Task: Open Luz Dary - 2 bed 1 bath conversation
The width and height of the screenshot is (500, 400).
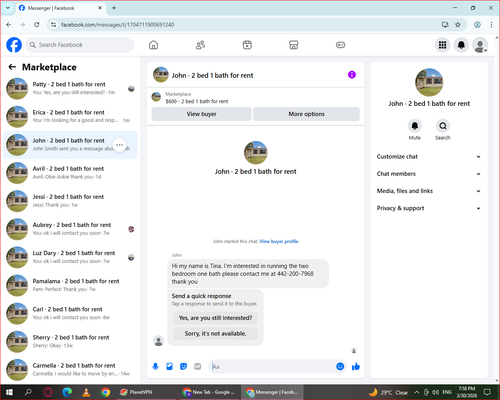Action: (70, 257)
